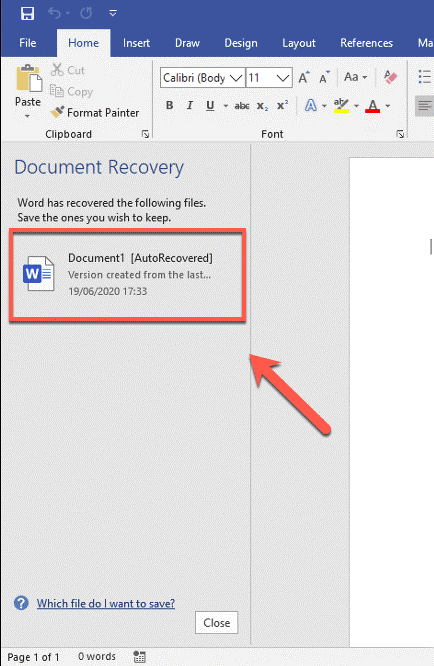This screenshot has height=666, width=434.
Task: Open Text Effects glowing A icon
Action: click(x=311, y=105)
